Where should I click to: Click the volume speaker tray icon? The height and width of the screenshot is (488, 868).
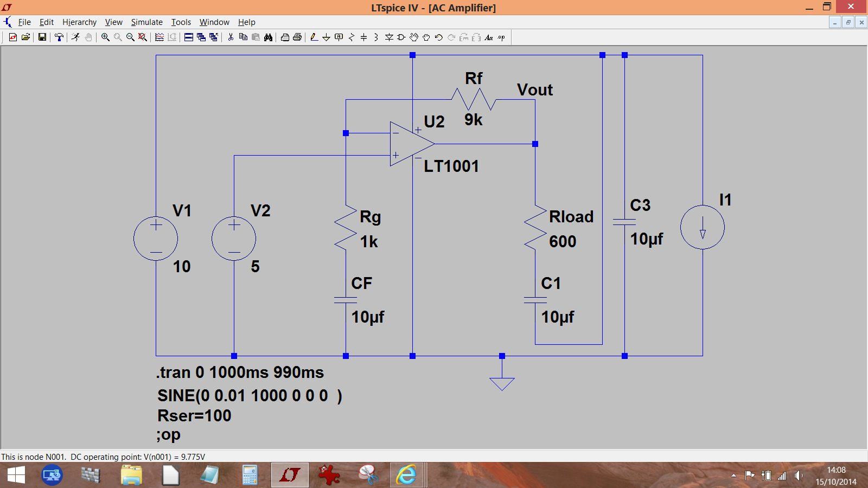[x=799, y=476]
